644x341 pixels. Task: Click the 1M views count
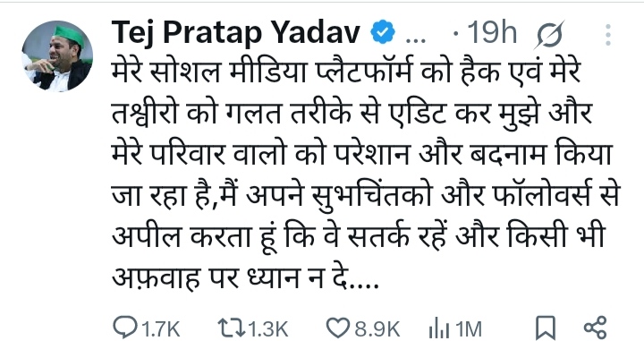(x=469, y=329)
